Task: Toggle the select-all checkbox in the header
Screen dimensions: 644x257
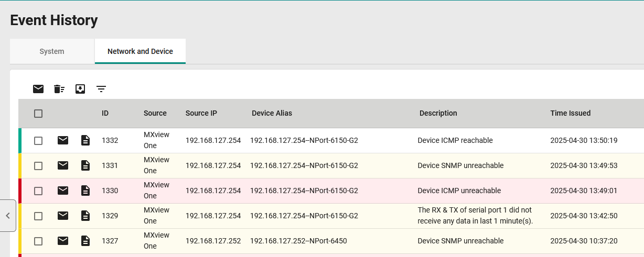Action: [38, 114]
